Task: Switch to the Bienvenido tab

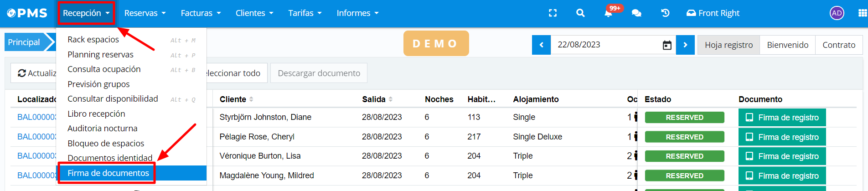Action: point(787,45)
